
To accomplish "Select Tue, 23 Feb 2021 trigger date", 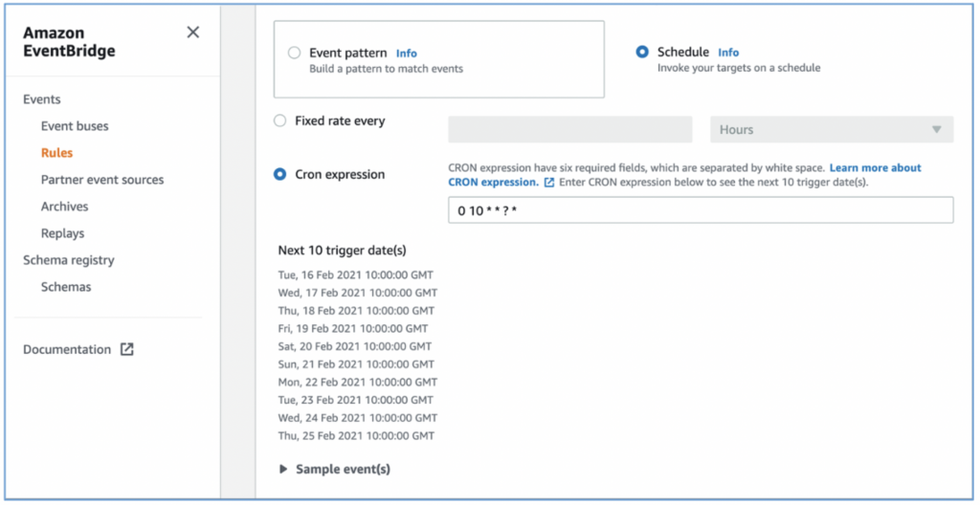I will (356, 400).
